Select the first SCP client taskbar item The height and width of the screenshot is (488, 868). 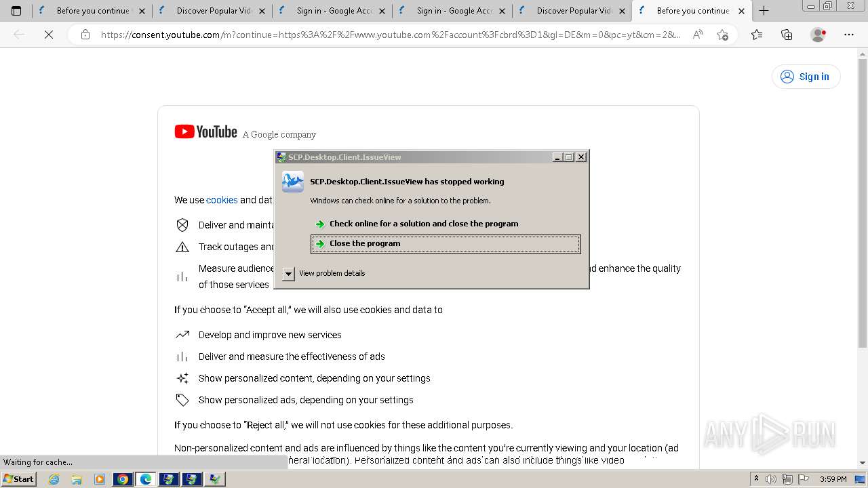(169, 479)
